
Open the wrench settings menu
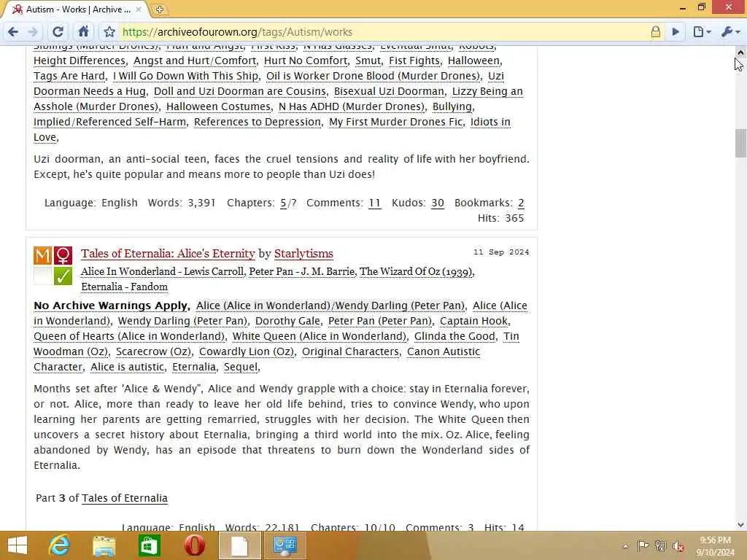[x=730, y=32]
